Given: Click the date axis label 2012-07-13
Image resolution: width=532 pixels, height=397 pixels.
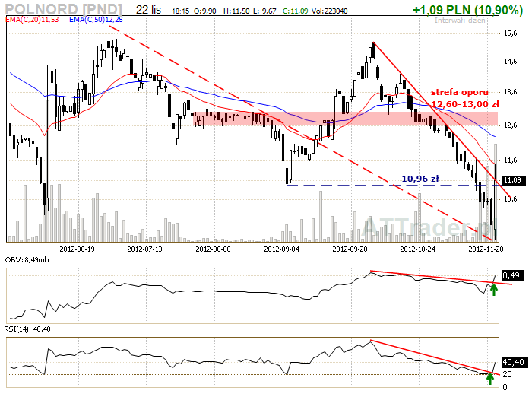Looking at the screenshot, I should [x=145, y=249].
